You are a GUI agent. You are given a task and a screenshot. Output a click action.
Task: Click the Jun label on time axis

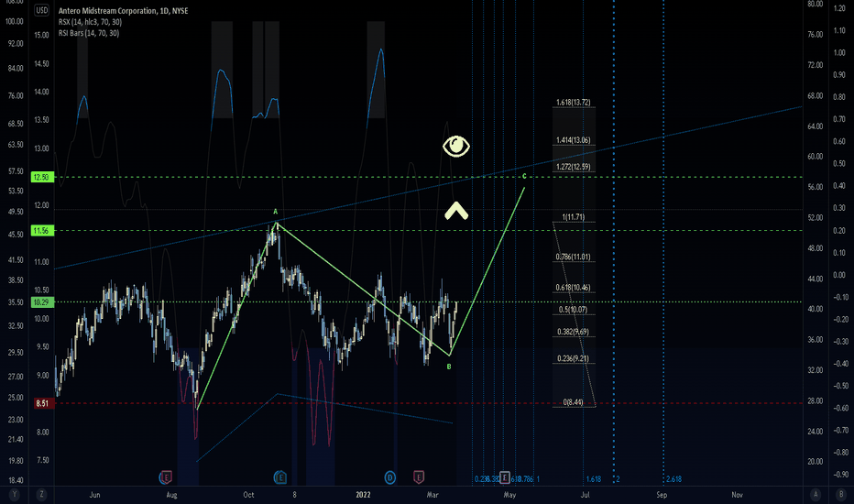(x=94, y=495)
